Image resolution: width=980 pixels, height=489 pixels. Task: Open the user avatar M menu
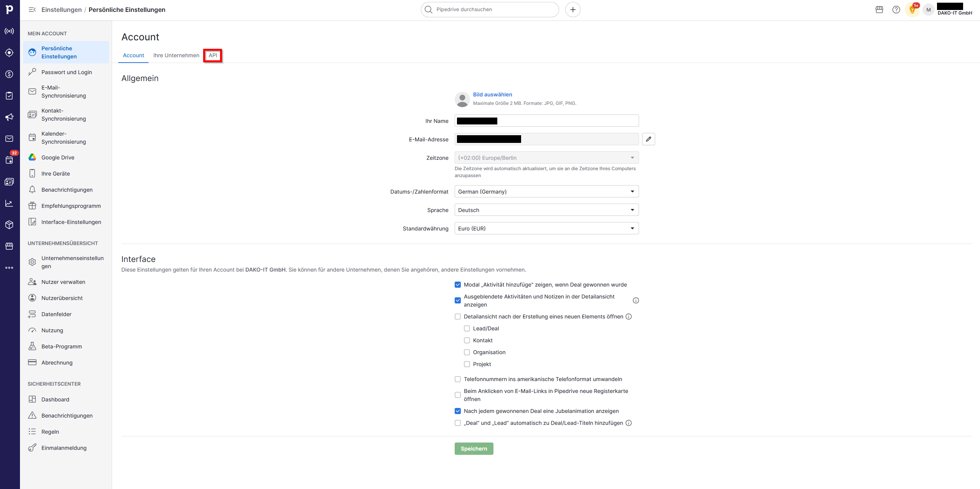929,10
